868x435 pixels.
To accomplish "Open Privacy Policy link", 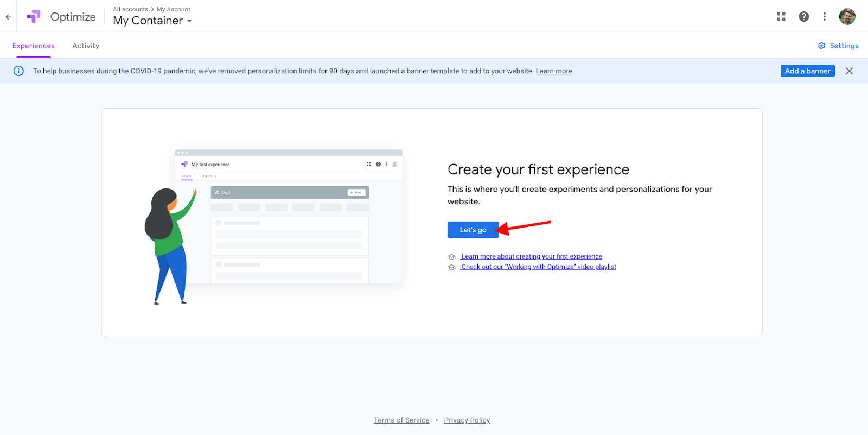I will (x=467, y=420).
